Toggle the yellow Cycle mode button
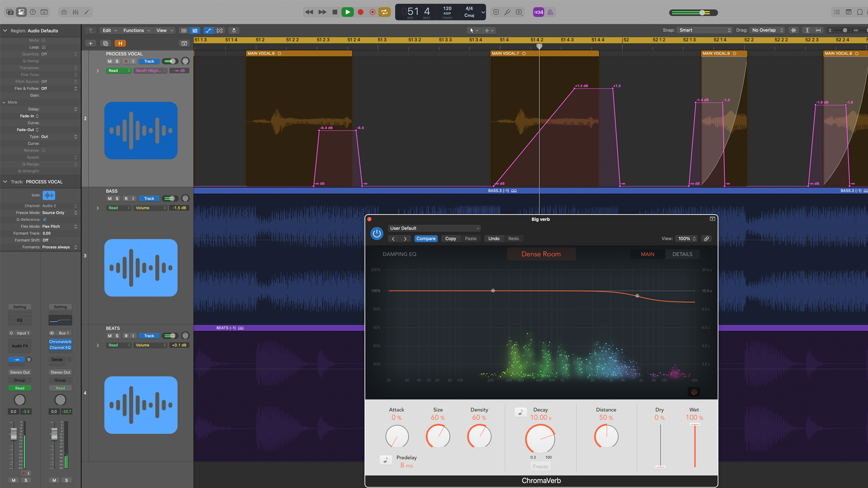This screenshot has height=488, width=868. click(x=384, y=12)
